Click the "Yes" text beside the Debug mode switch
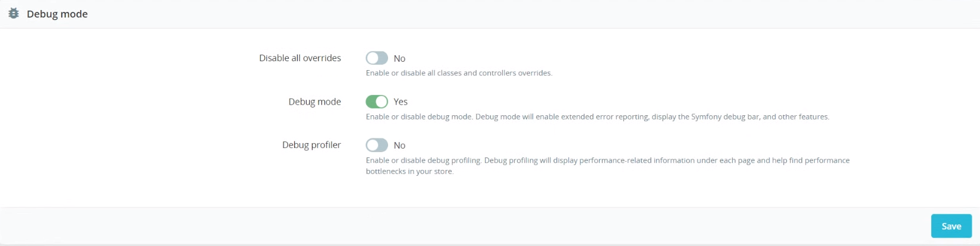The image size is (980, 246). 401,102
